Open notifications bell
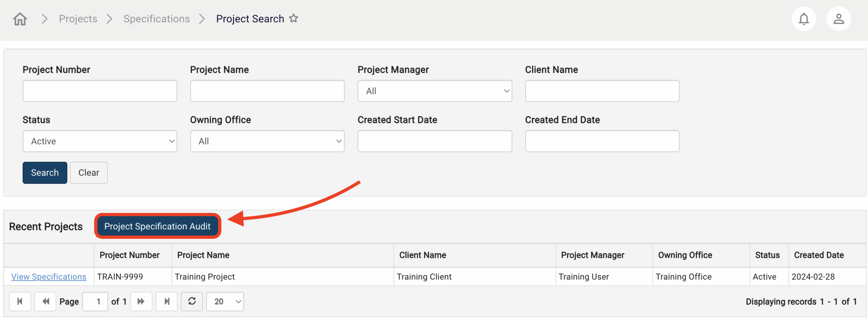868x321 pixels. (804, 19)
